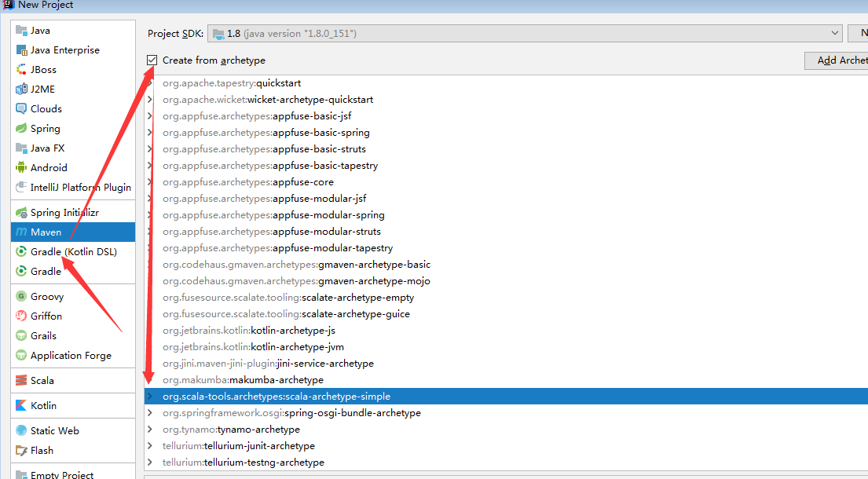This screenshot has height=479, width=868.
Task: Select appfuse-modular-spring archetype
Action: pyautogui.click(x=273, y=215)
